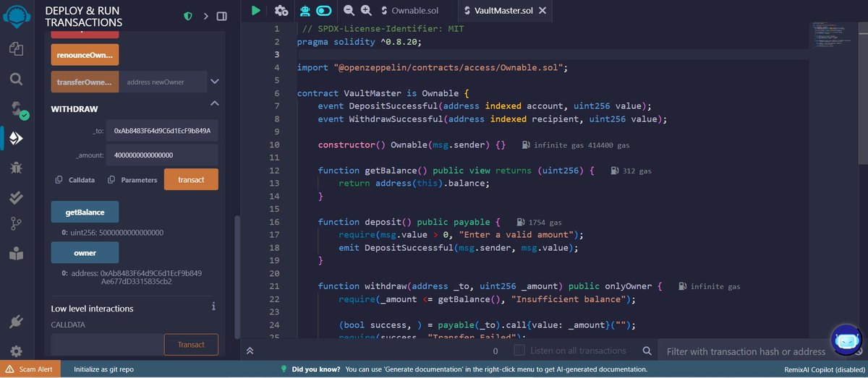The height and width of the screenshot is (378, 868).
Task: Open the Settings gear icon in sidebar
Action: coord(16,351)
